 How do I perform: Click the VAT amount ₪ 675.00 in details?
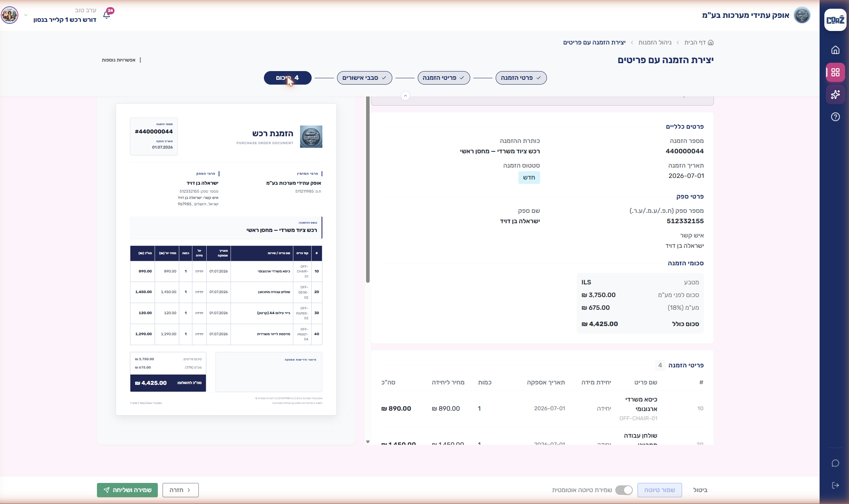click(x=595, y=308)
